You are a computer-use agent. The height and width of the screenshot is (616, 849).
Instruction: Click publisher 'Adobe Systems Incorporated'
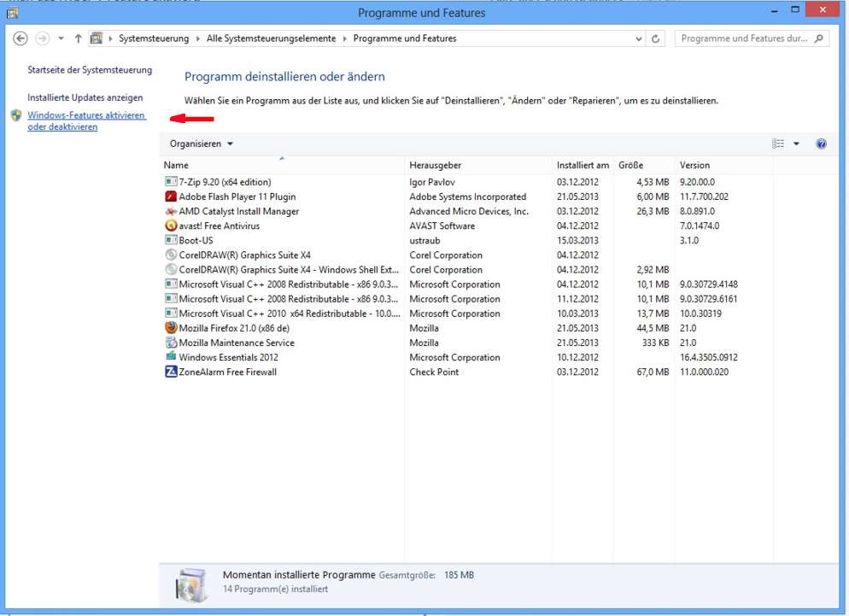click(468, 197)
